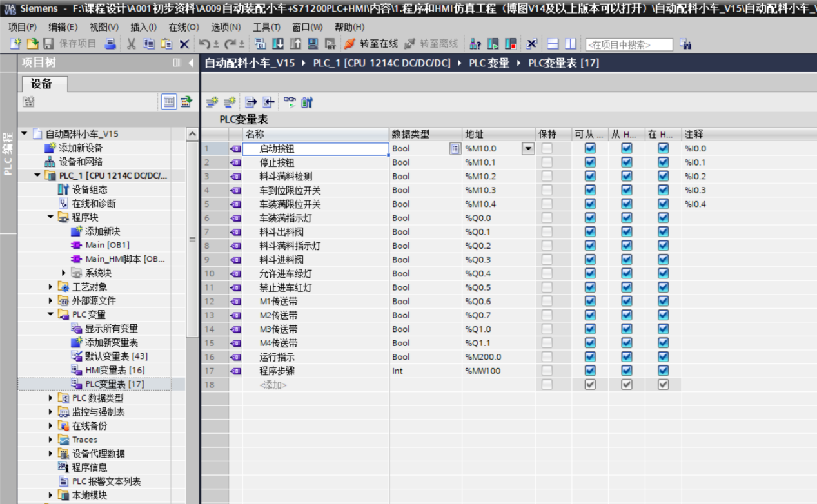Collapse 程序块 tree node

51,217
